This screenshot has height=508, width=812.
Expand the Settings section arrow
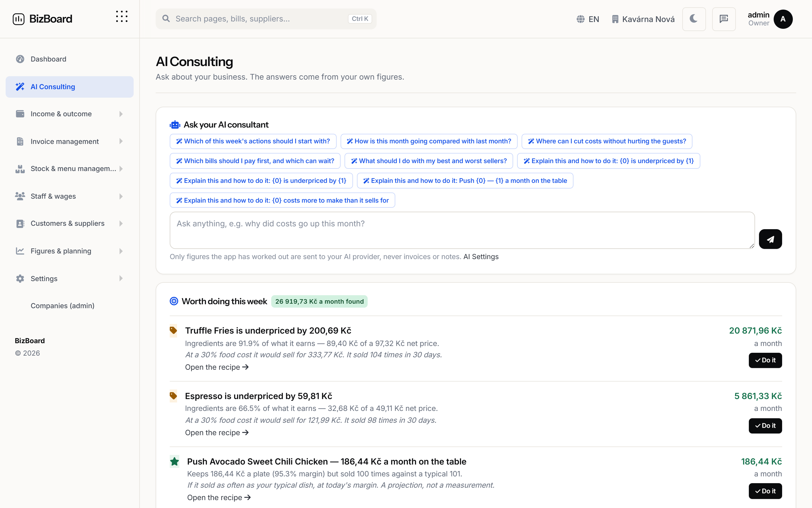121,279
